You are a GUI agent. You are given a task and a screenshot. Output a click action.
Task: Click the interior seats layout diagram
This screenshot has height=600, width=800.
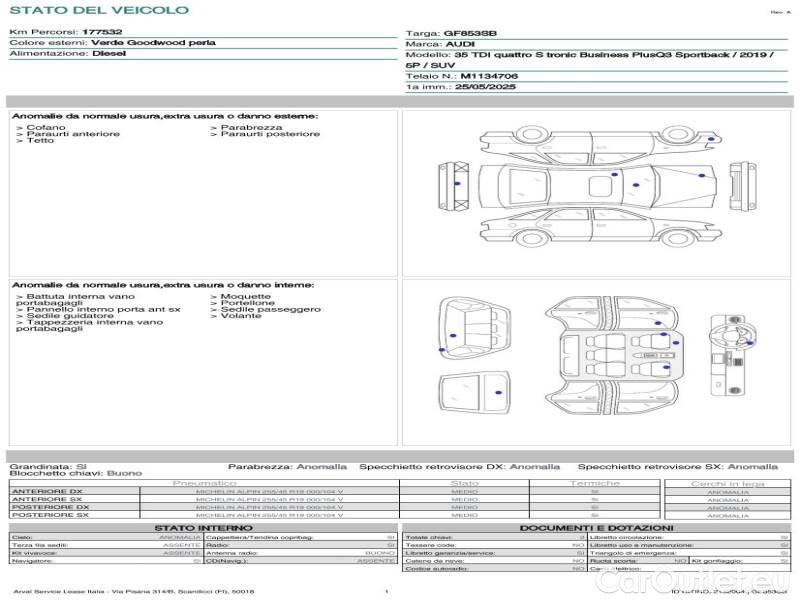click(613, 354)
